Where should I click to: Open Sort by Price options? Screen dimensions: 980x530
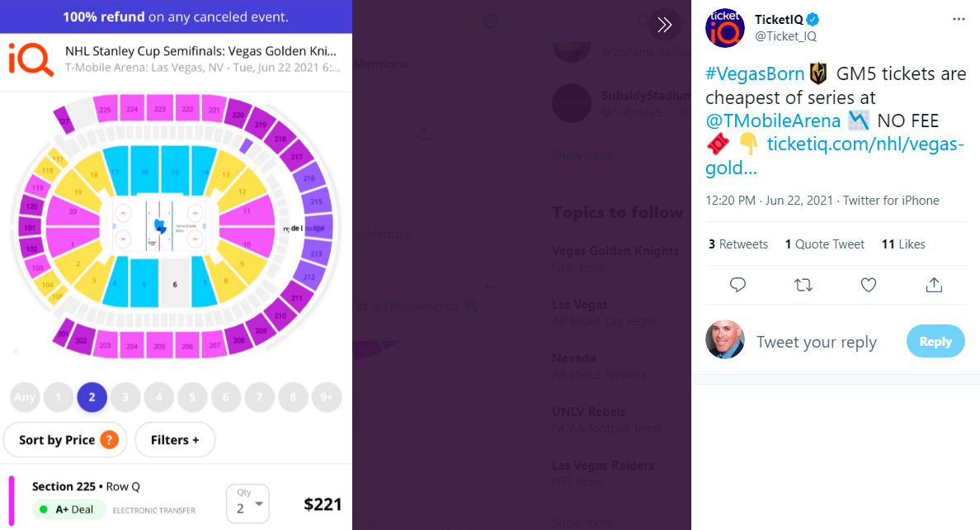tap(57, 440)
